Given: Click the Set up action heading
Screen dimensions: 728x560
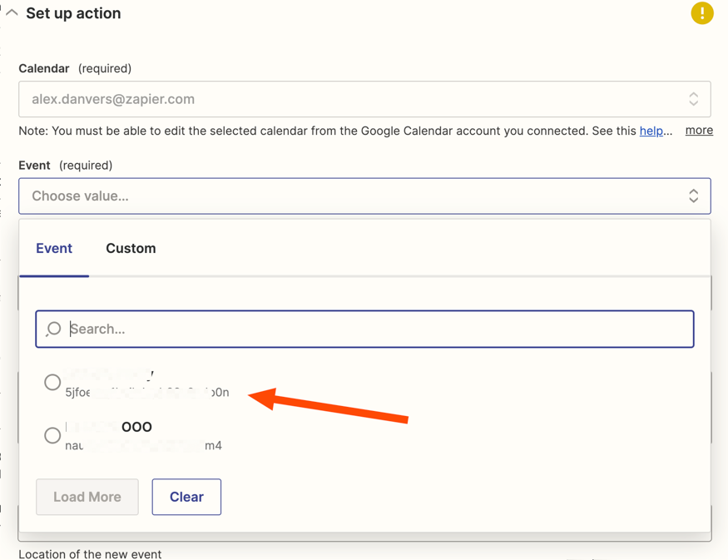Looking at the screenshot, I should point(73,13).
